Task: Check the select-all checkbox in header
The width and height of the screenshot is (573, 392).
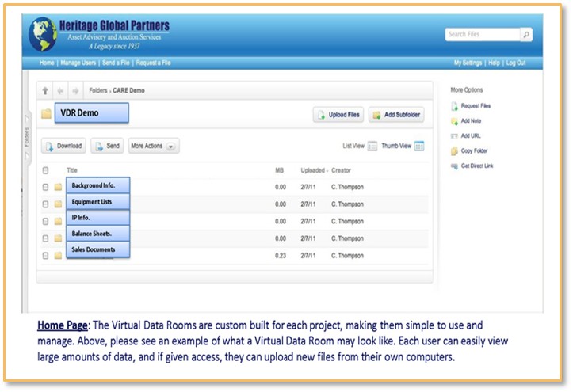Action: click(x=45, y=170)
